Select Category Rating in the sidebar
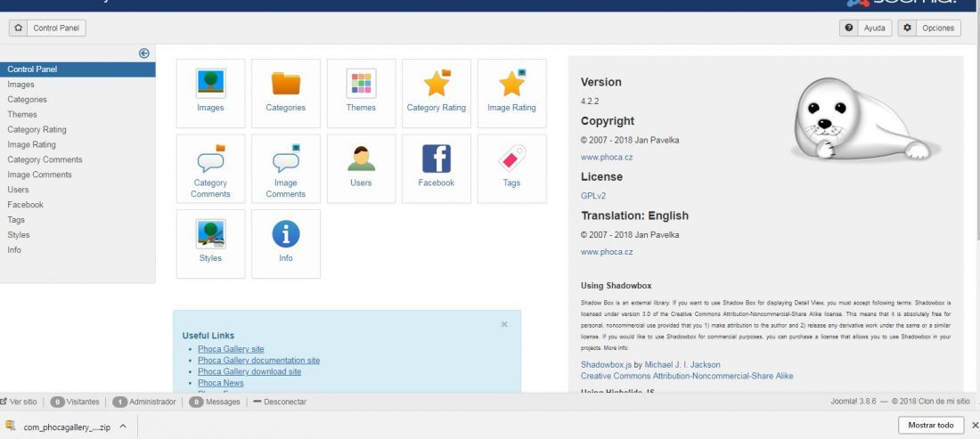The image size is (980, 439). pos(37,129)
